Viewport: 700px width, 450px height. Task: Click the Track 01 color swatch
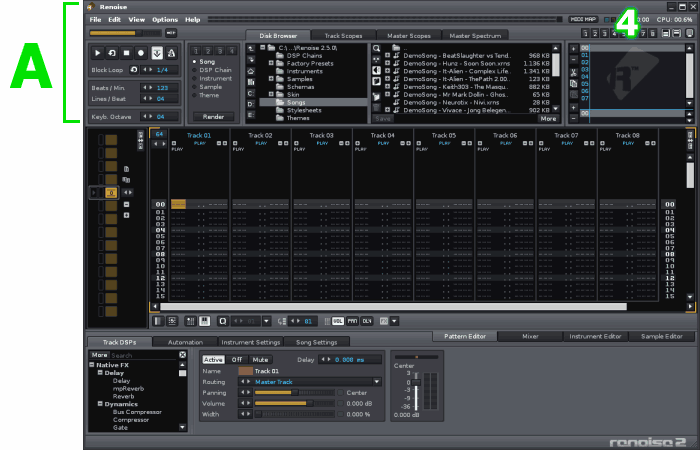click(246, 371)
